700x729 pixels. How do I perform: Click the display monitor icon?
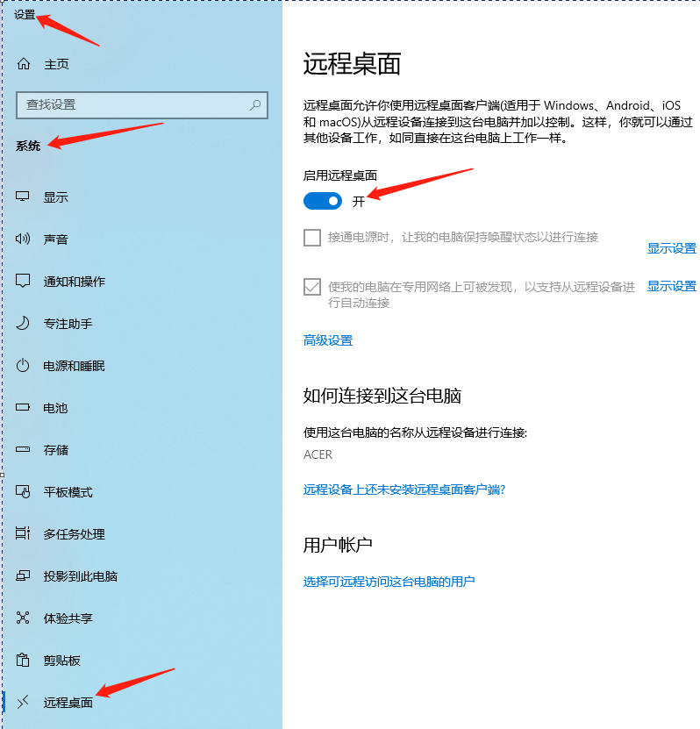tap(22, 197)
